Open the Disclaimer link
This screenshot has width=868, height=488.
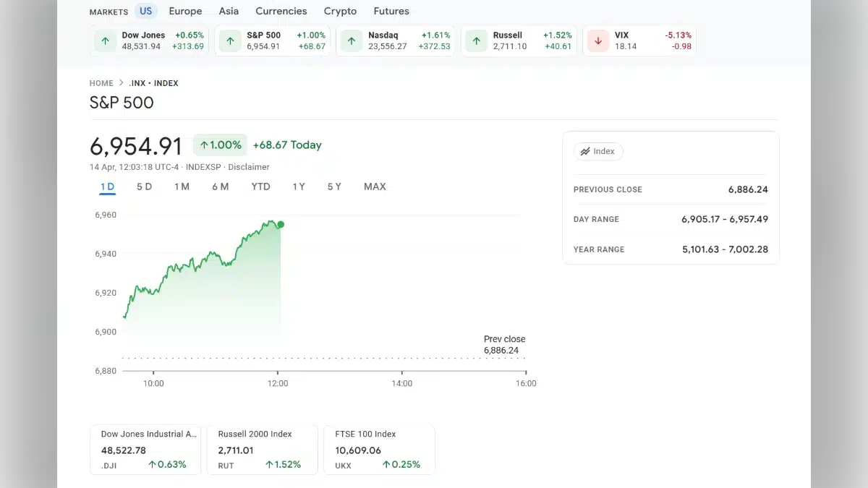point(249,166)
